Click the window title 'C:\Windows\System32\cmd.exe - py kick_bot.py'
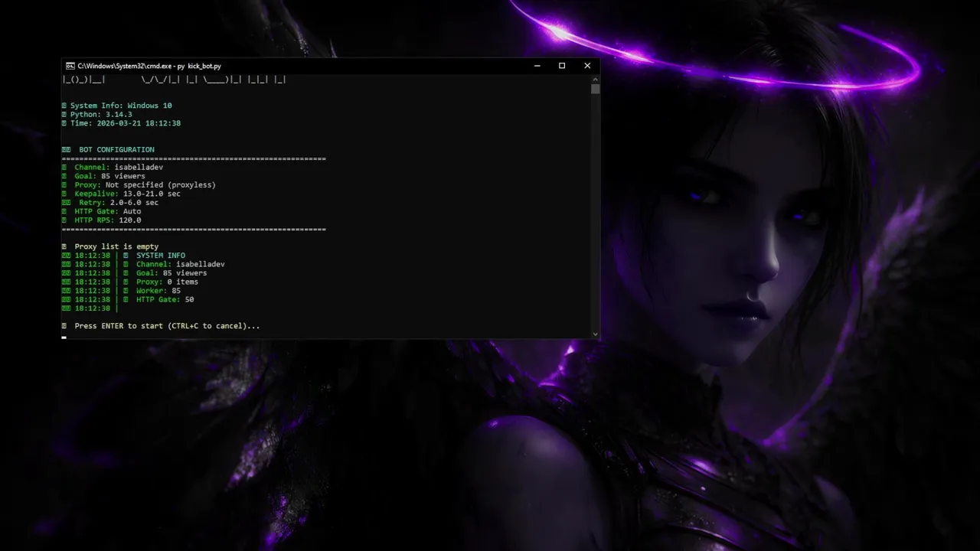980x551 pixels. point(149,66)
